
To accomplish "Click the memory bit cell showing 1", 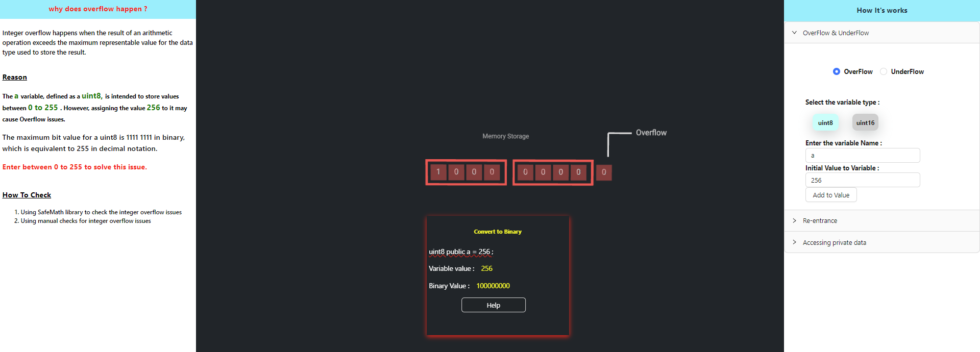I will [x=438, y=172].
